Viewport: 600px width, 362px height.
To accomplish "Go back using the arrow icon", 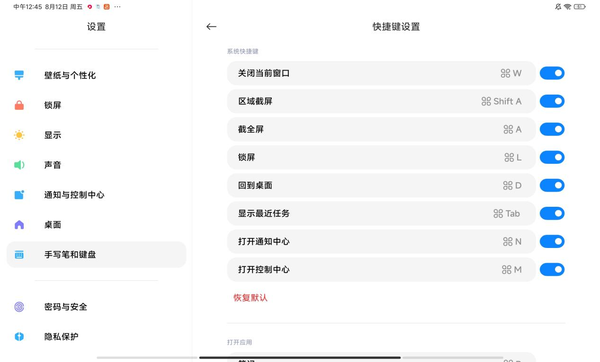I will [x=211, y=26].
